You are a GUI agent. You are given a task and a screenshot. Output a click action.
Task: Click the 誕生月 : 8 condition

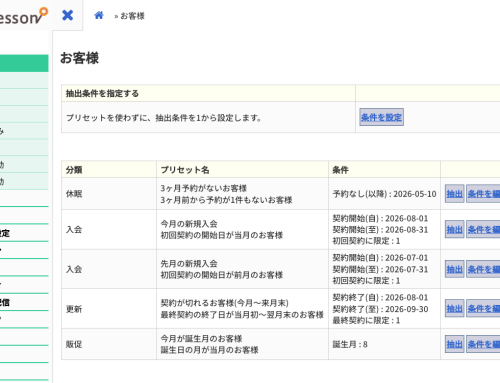click(350, 344)
